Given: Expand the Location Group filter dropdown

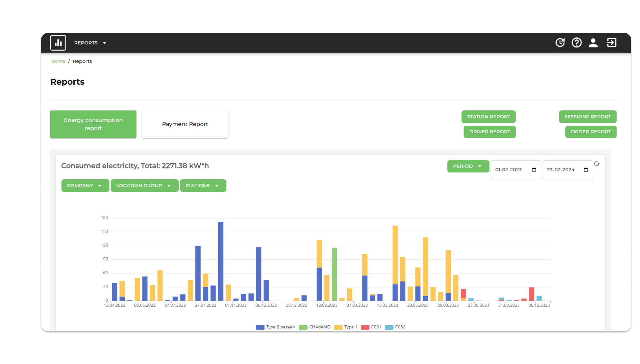Looking at the screenshot, I should click(144, 186).
